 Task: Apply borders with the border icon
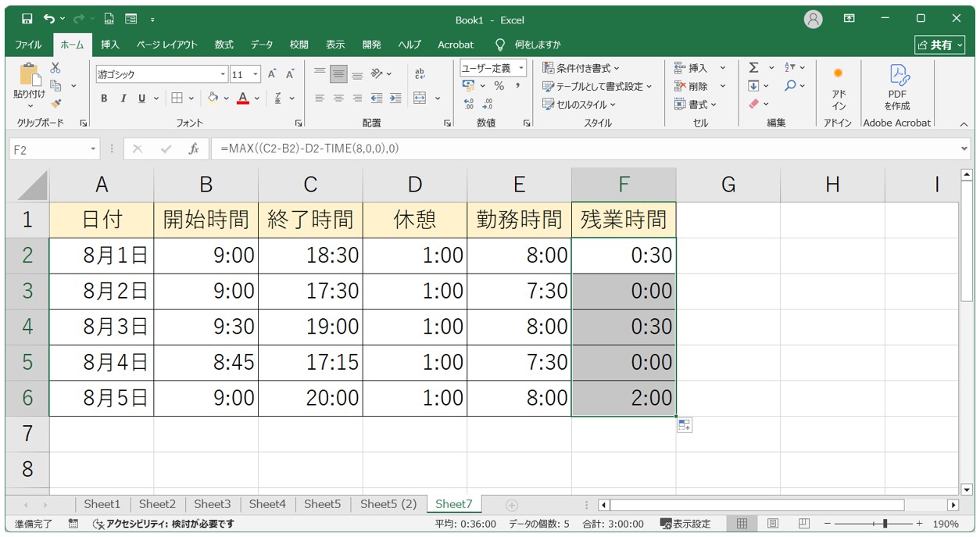177,98
